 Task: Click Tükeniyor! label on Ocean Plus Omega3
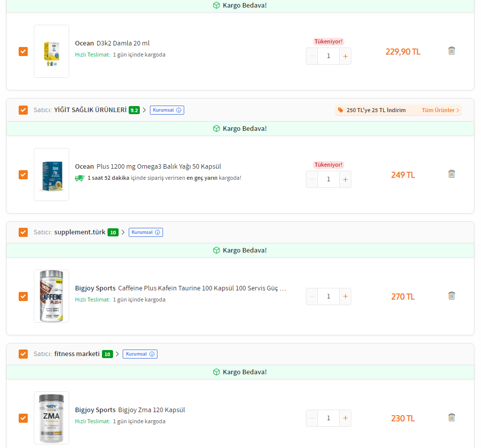tap(329, 165)
